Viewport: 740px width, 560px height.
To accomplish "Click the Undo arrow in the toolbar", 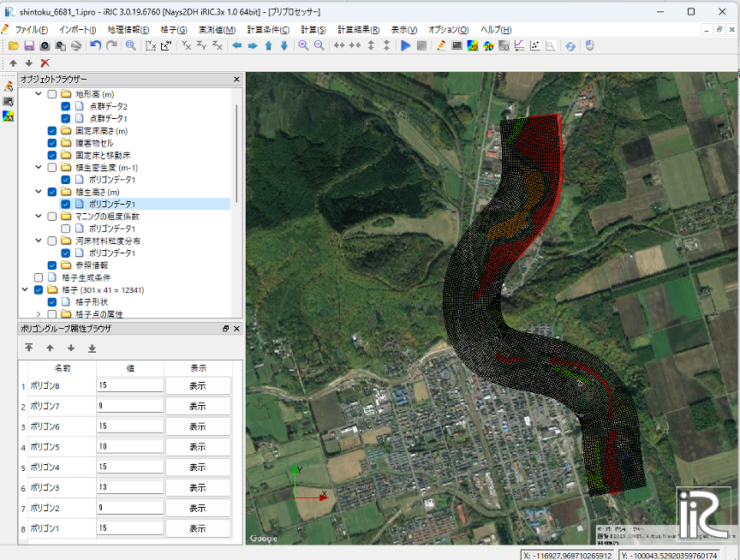I will 96,45.
